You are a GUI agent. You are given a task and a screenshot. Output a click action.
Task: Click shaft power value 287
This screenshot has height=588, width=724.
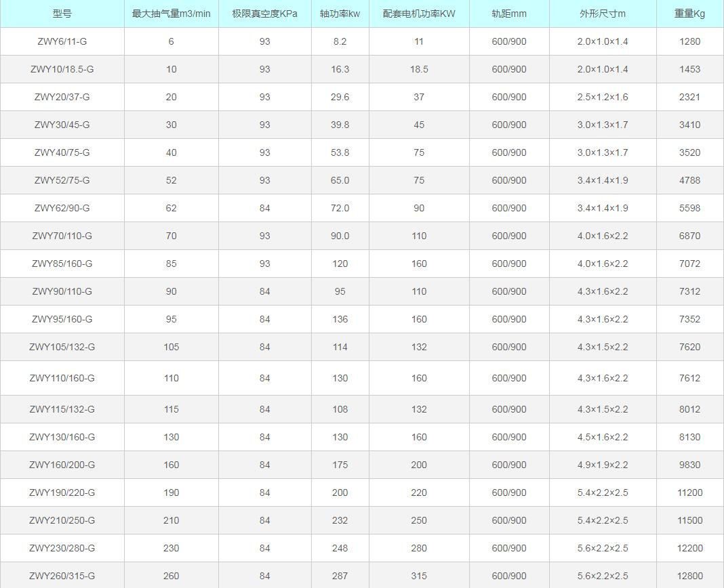(340, 576)
